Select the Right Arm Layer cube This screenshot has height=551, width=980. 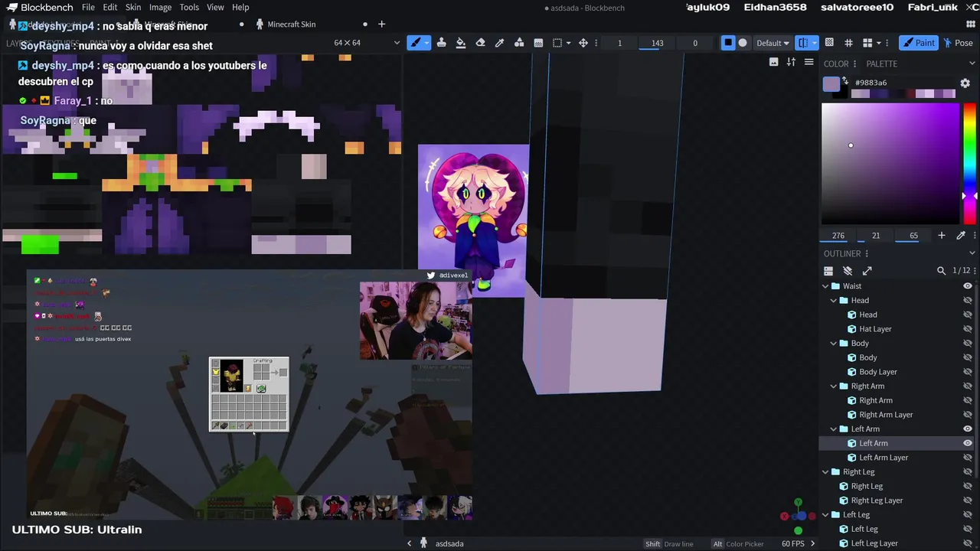pos(886,415)
